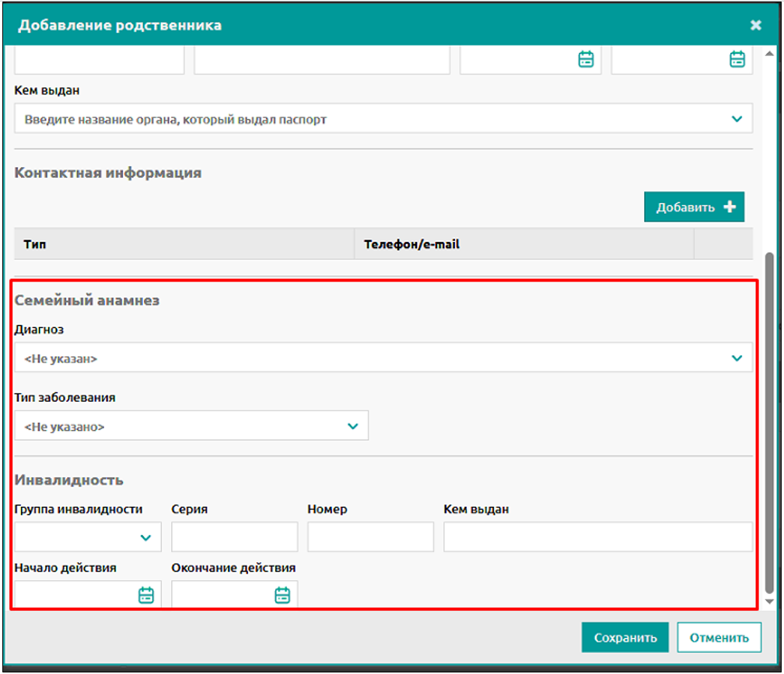Screen dimensions: 784x674
Task: Open the Тип заболевания dropdown
Action: tap(352, 426)
